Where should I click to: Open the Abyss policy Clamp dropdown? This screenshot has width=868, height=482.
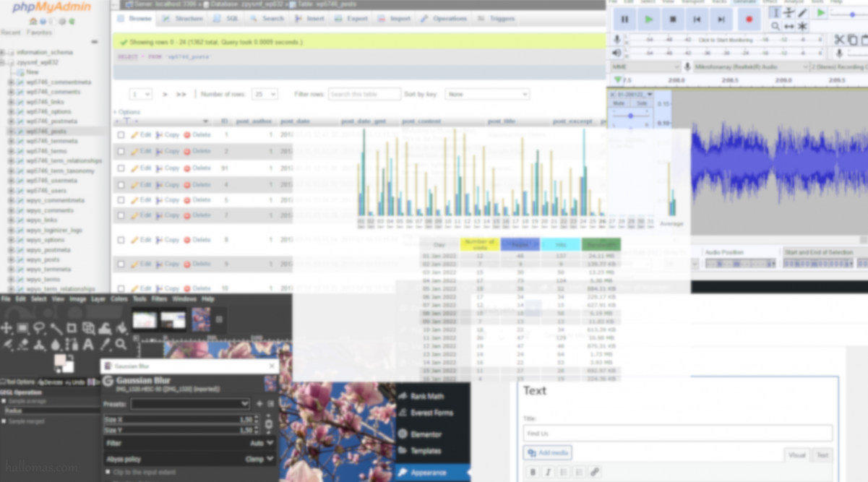click(260, 459)
